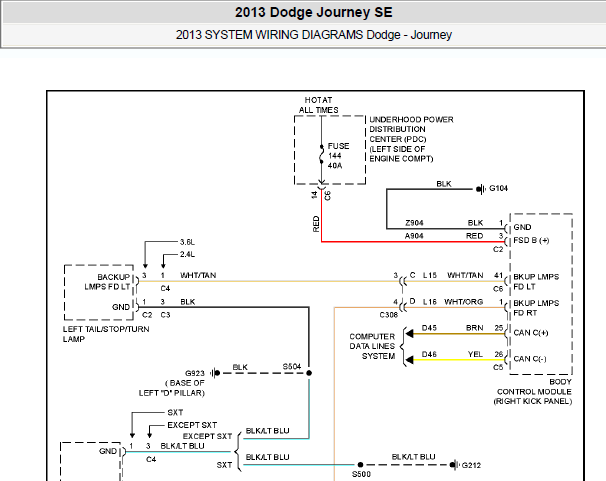Click the 'BACKUP LMPS FD LT' label in lamp box
This screenshot has height=481, width=606.
click(108, 282)
